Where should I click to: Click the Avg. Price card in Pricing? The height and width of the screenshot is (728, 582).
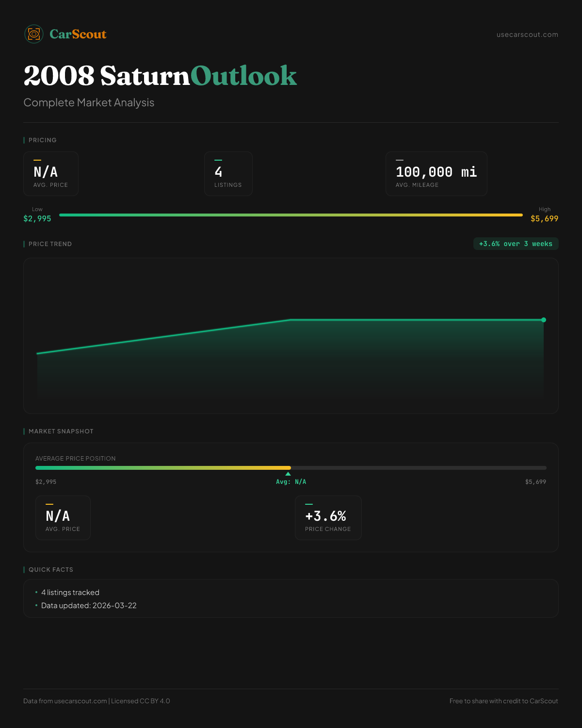(x=51, y=174)
